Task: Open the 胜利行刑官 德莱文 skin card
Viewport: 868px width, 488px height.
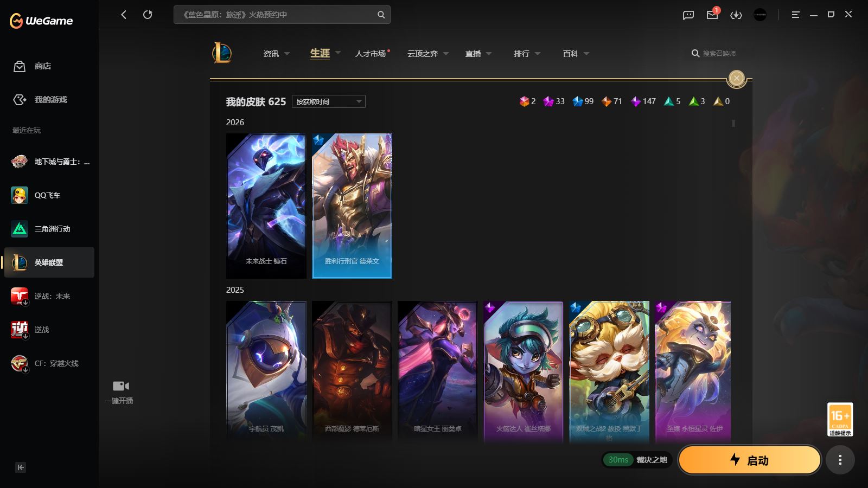Action: click(x=352, y=206)
